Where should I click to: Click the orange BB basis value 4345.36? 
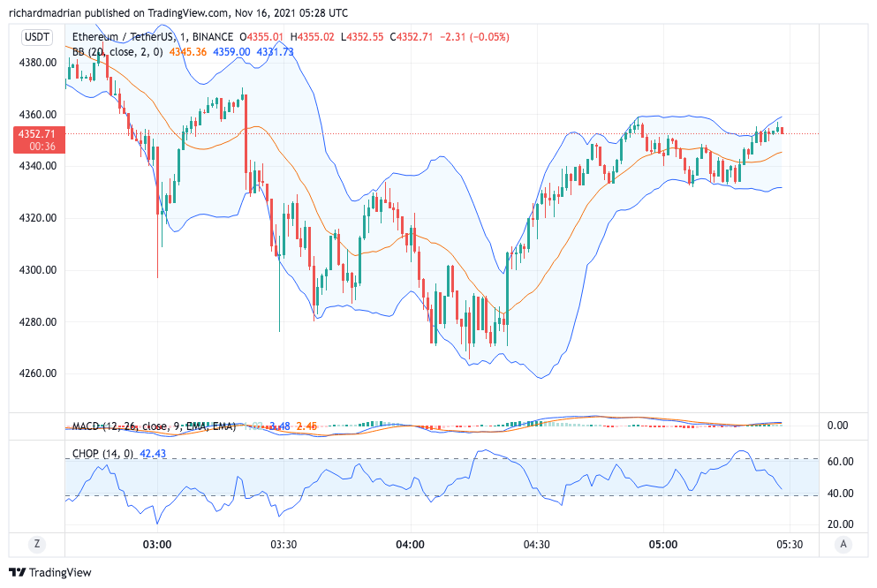click(x=189, y=52)
